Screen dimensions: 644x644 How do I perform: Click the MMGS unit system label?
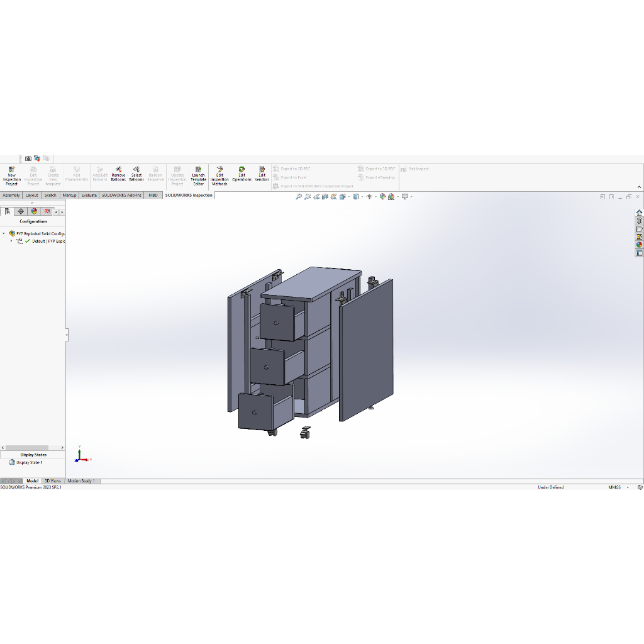coord(614,487)
